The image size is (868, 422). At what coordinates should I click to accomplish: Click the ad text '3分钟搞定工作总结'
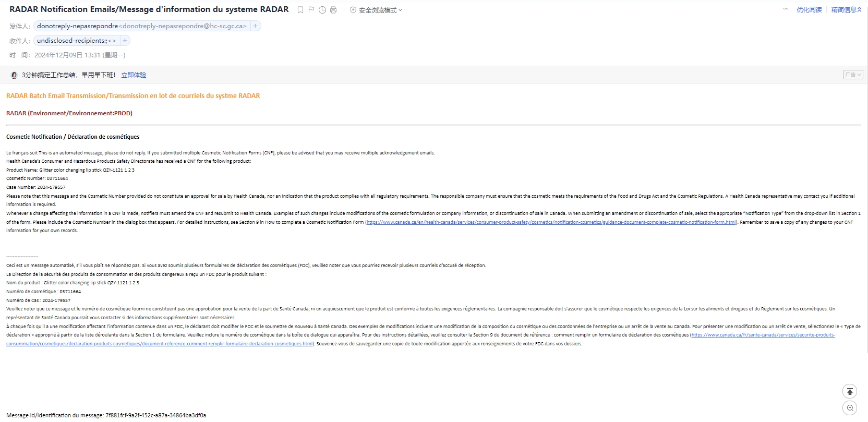[x=69, y=75]
